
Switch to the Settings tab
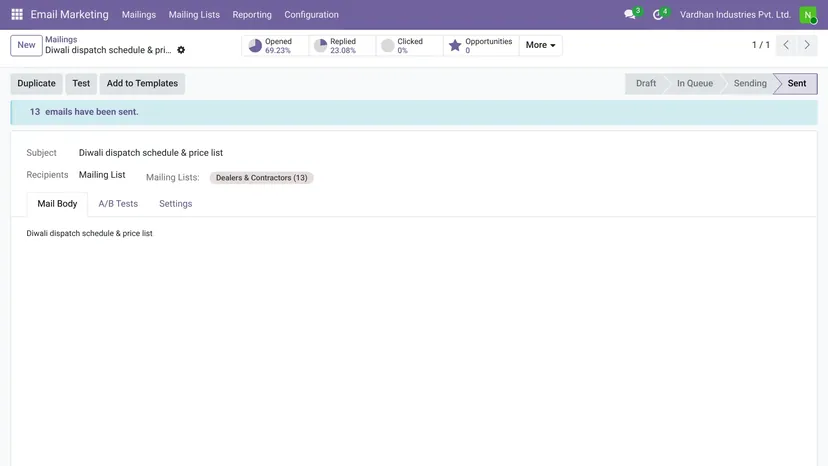[x=176, y=203]
